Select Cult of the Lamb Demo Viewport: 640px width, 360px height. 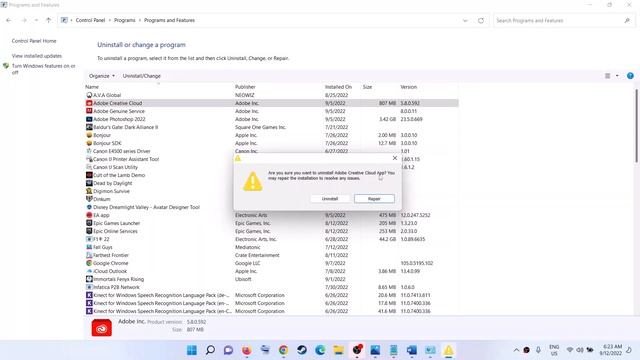(119, 175)
